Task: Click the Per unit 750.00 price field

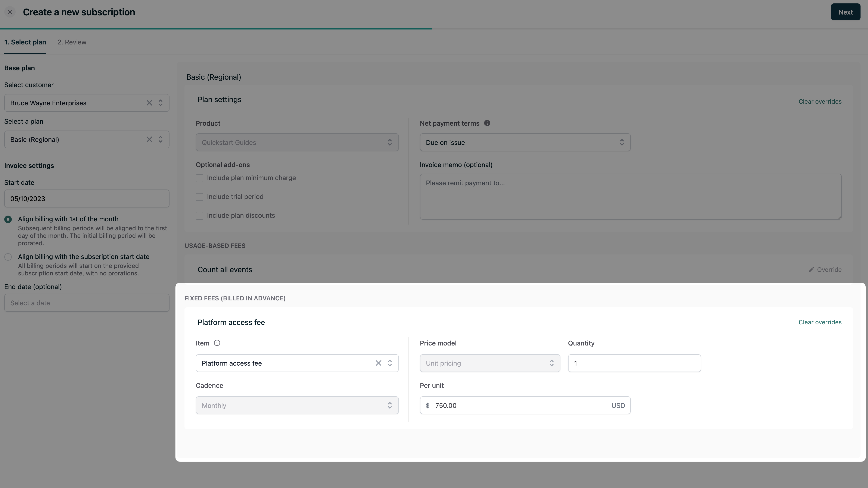Action: coord(525,406)
